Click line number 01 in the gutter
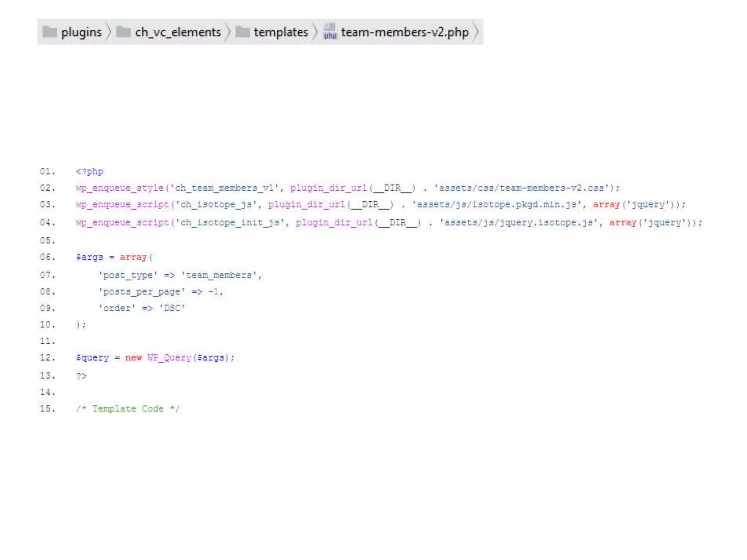The width and height of the screenshot is (747, 560). (47, 171)
